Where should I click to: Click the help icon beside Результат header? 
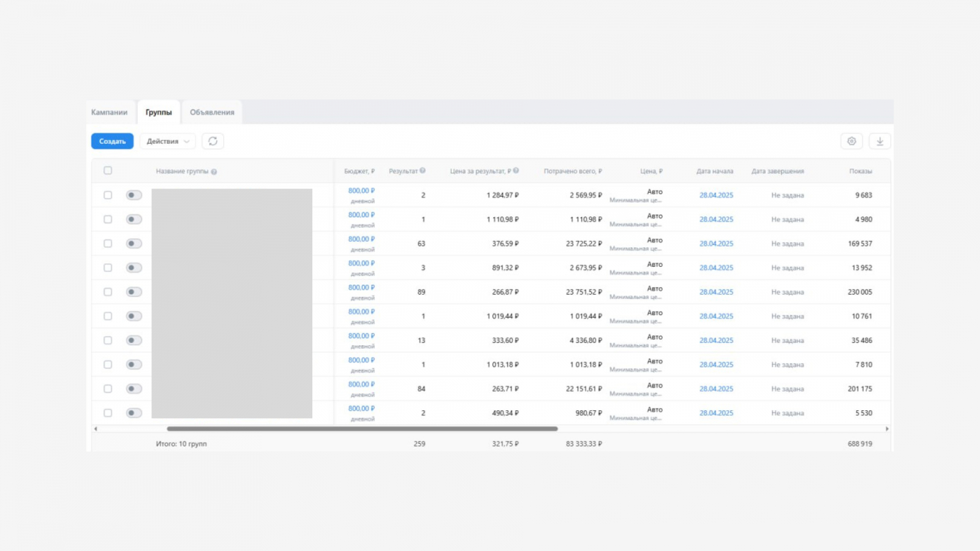[x=423, y=171]
